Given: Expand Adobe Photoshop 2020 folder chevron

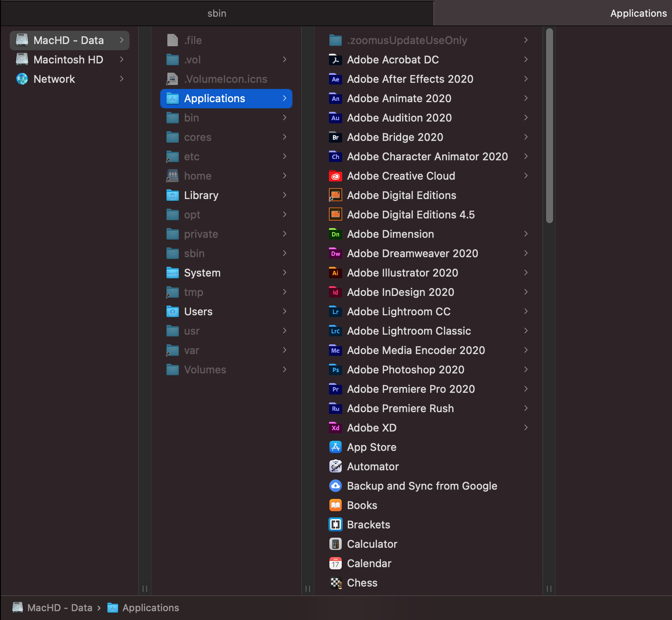Looking at the screenshot, I should tap(526, 369).
